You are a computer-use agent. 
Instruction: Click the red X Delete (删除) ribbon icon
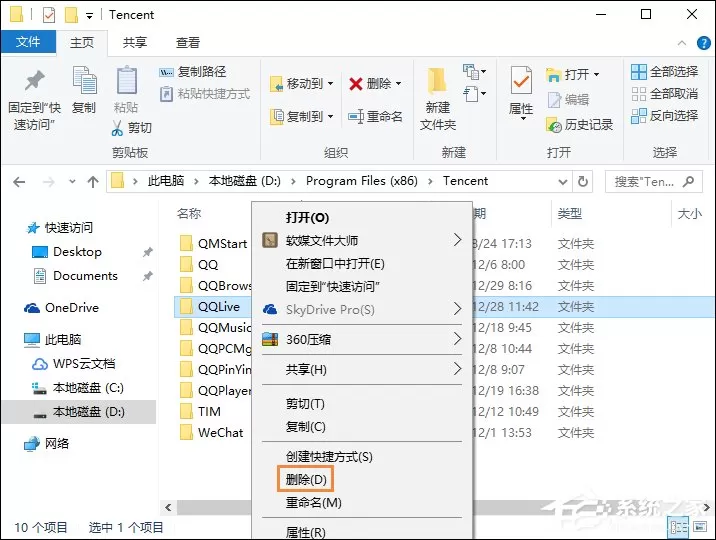click(355, 84)
